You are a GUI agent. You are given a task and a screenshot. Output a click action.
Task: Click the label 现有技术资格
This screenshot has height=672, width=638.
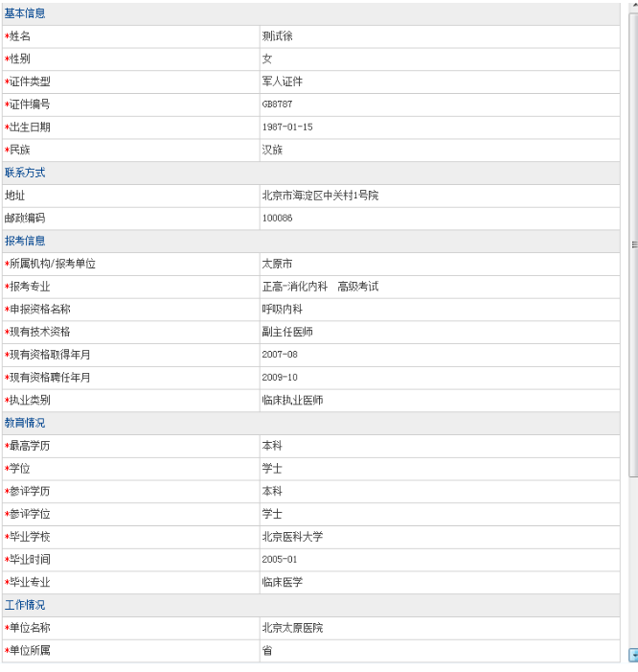[x=40, y=332]
